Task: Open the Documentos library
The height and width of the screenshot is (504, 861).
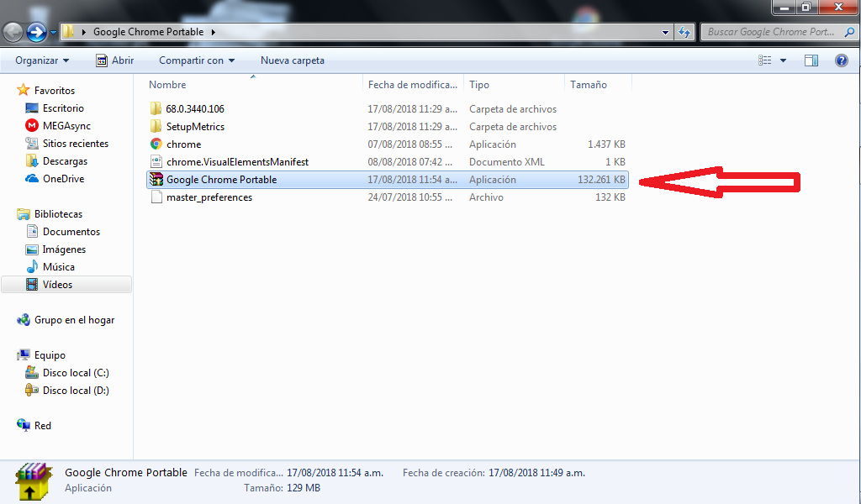Action: coord(71,232)
